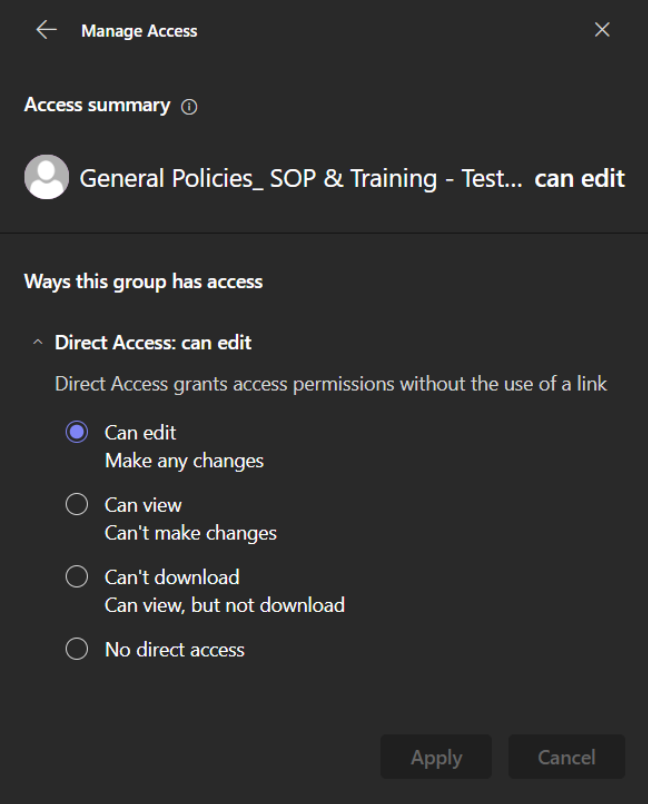
Task: Click the "Manage Access" panel title
Action: point(139,31)
